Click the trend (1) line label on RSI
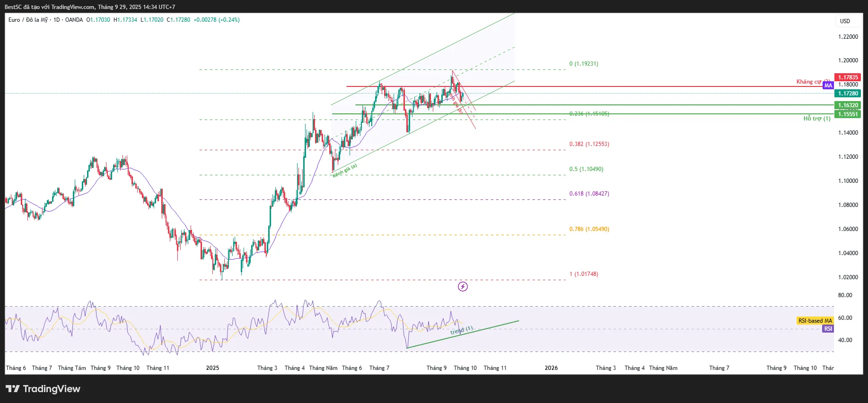 (461, 330)
